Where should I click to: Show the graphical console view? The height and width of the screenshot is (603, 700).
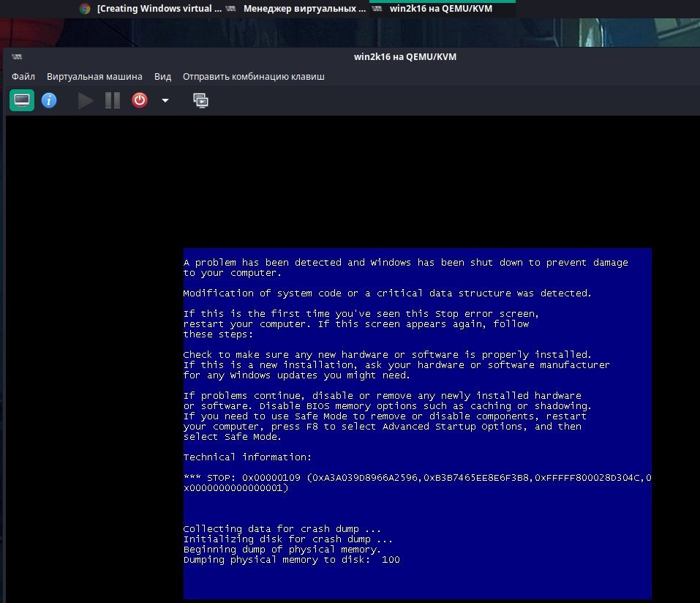[x=22, y=100]
